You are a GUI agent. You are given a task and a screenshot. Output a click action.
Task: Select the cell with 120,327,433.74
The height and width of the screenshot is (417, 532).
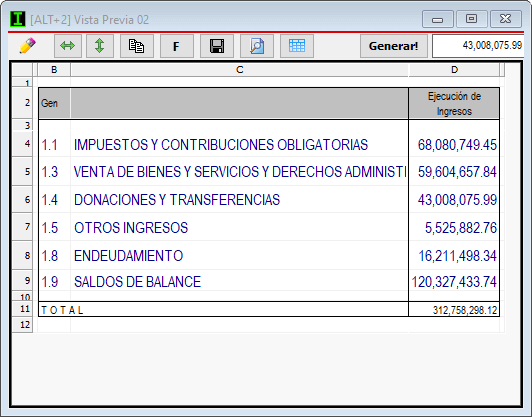[454, 282]
